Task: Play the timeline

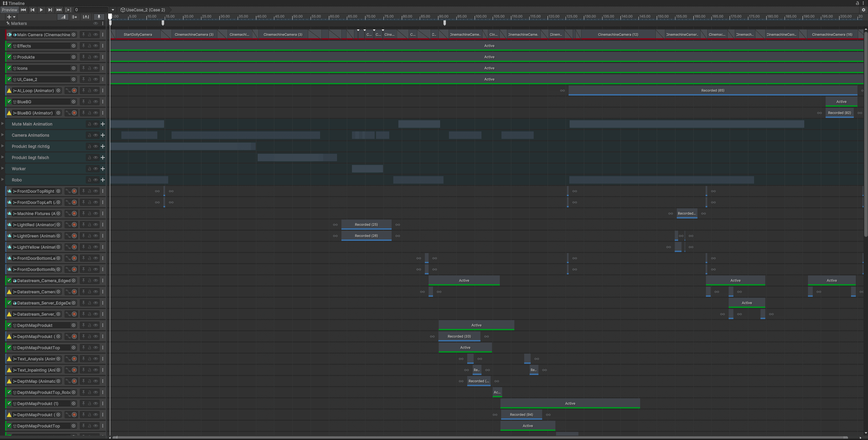Action: point(41,10)
